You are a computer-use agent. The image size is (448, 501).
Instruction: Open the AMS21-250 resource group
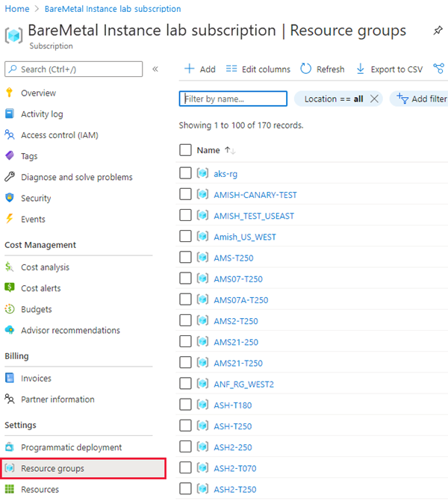click(x=236, y=342)
